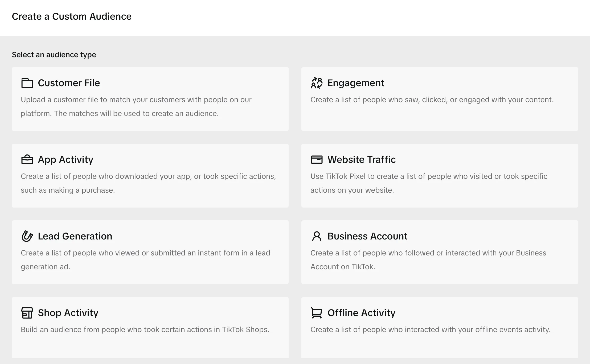590x364 pixels.
Task: Click the 'Use TikTok Pixel' description text
Action: pos(429,183)
